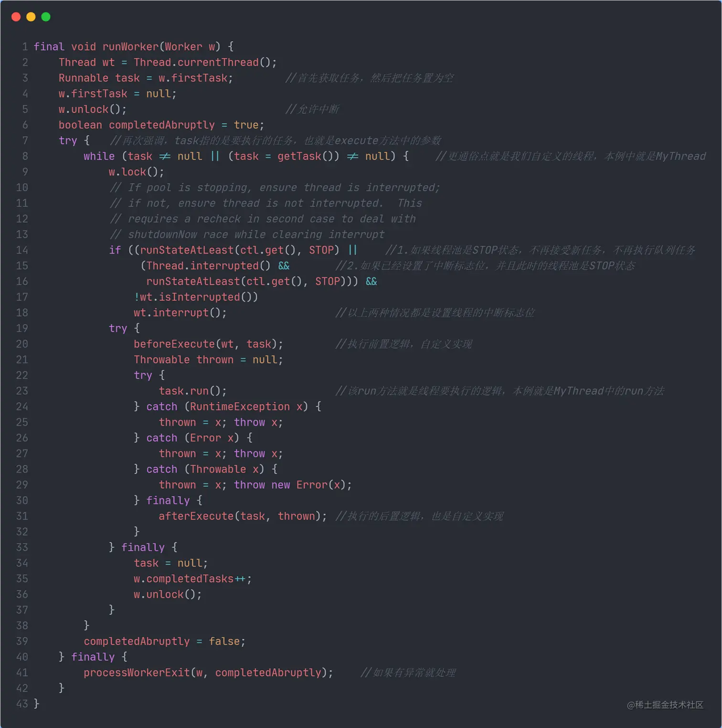Click the 'finally' keyword on line 30
The image size is (722, 728).
(x=168, y=500)
